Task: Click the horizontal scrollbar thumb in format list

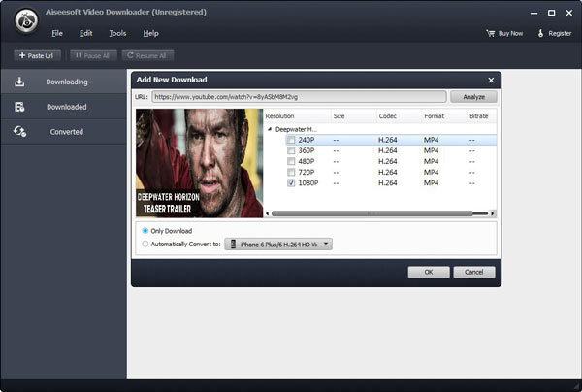Action: [372, 213]
